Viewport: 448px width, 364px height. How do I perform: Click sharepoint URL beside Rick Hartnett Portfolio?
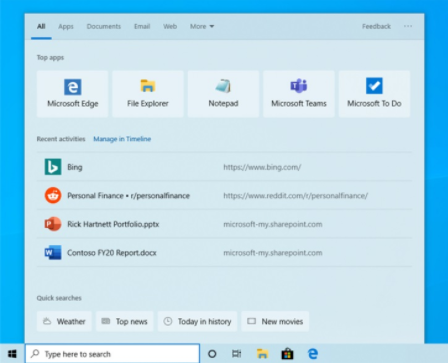tap(273, 224)
